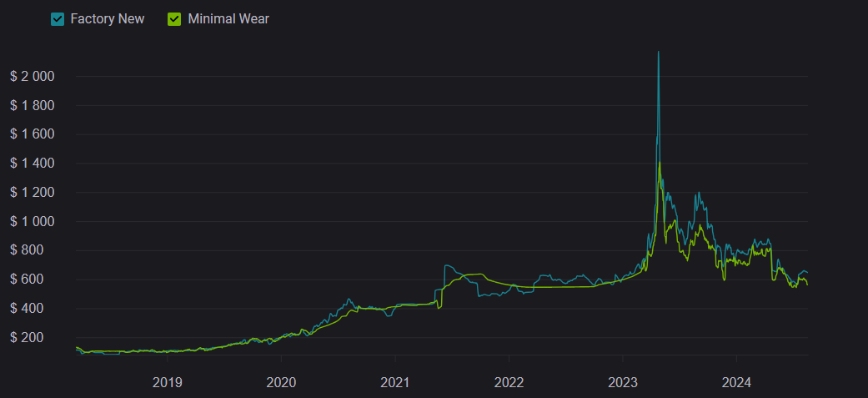This screenshot has width=868, height=398.
Task: Uncheck the Minimal Wear series checkbox
Action: [174, 19]
